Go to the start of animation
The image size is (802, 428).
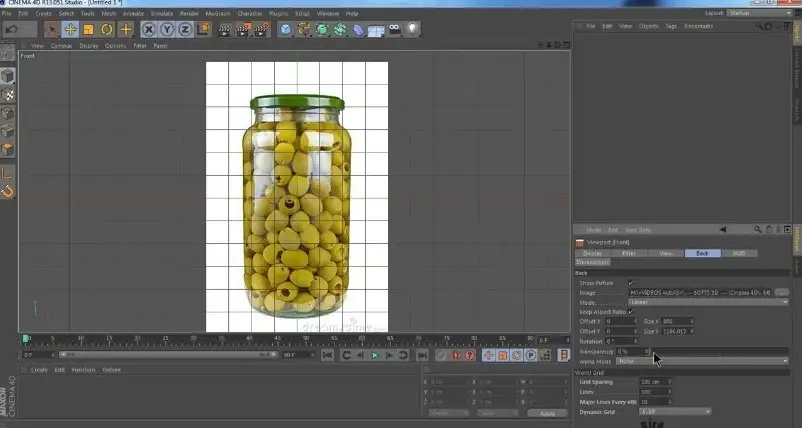click(x=327, y=355)
